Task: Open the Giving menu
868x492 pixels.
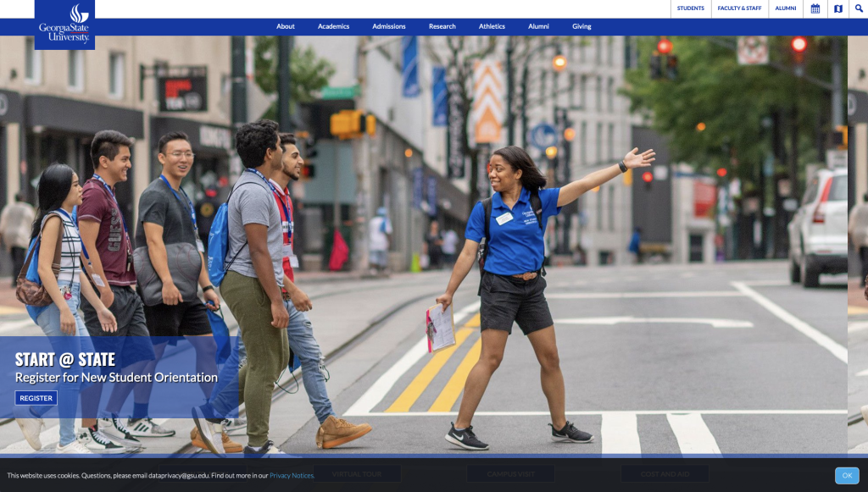Action: point(581,26)
